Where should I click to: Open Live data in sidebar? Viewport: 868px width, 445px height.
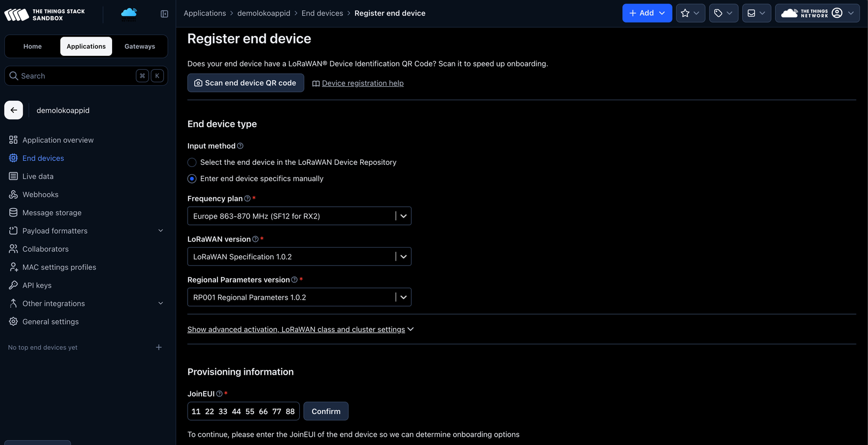pos(38,176)
